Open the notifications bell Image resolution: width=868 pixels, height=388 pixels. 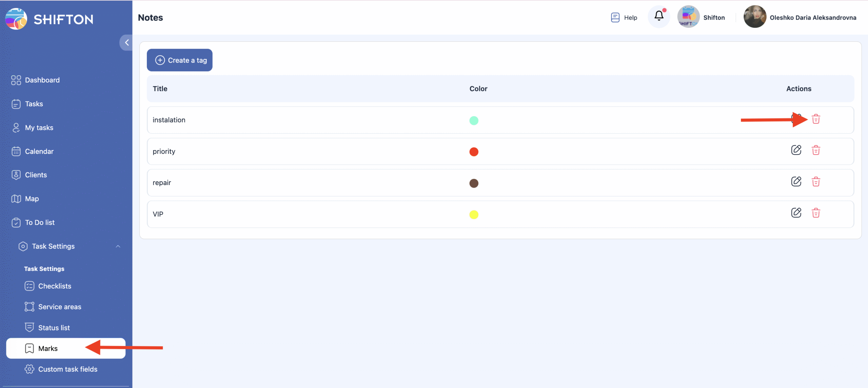659,16
